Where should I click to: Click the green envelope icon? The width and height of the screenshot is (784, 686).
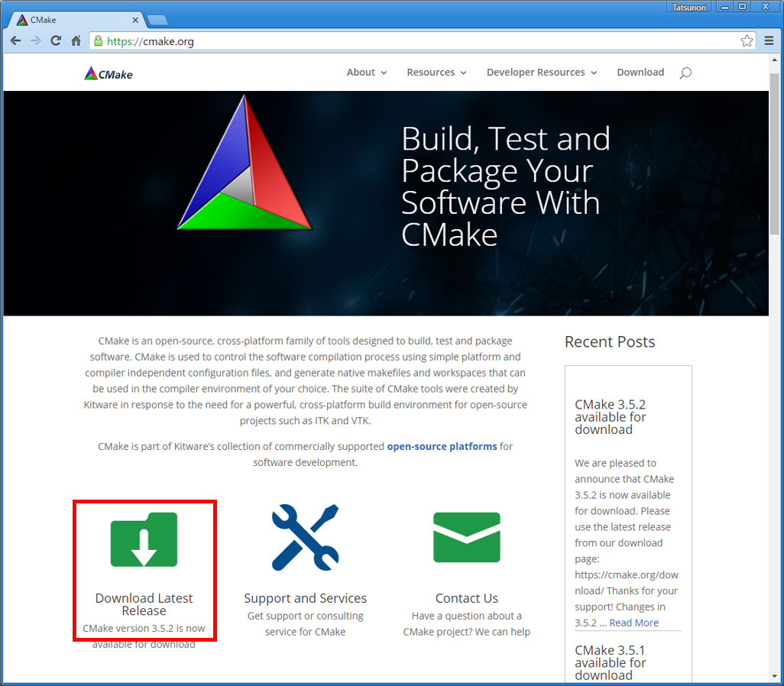pos(466,537)
